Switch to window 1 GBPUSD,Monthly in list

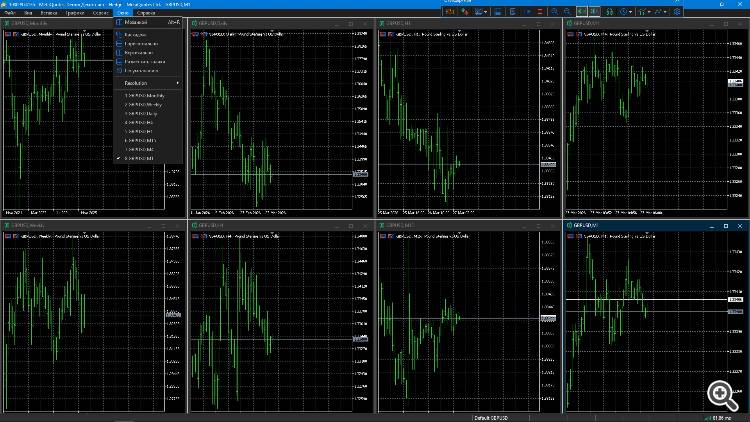(148, 96)
